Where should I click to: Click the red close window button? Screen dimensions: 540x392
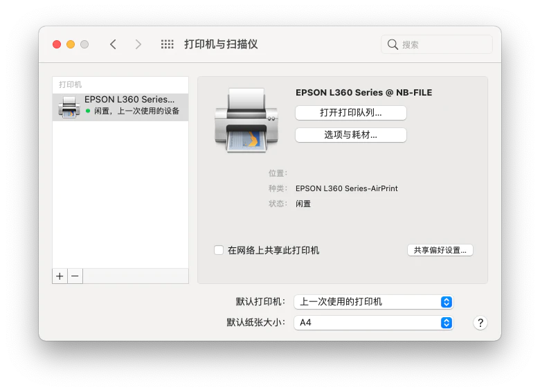point(57,44)
